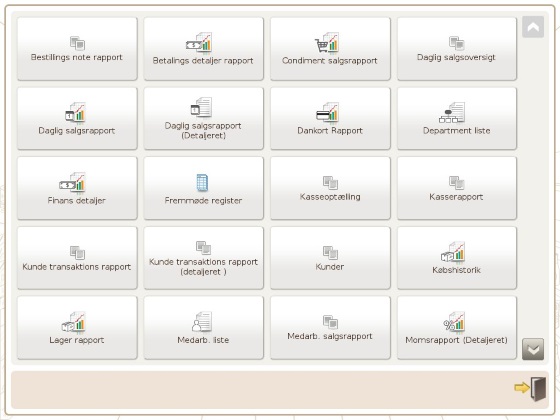Choose the Kasseoptælling button
The width and height of the screenshot is (560, 420).
click(x=330, y=188)
